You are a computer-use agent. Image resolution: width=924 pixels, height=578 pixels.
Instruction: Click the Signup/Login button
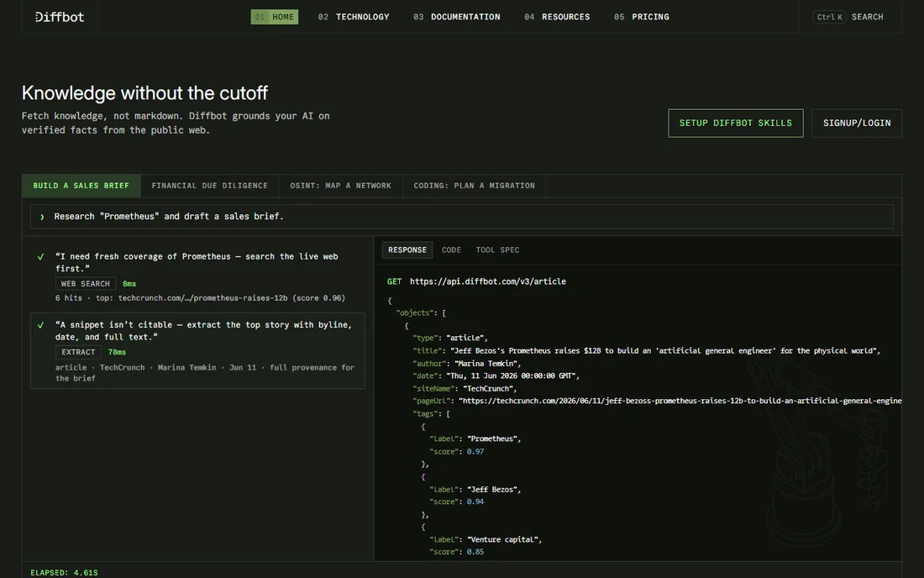[857, 123]
